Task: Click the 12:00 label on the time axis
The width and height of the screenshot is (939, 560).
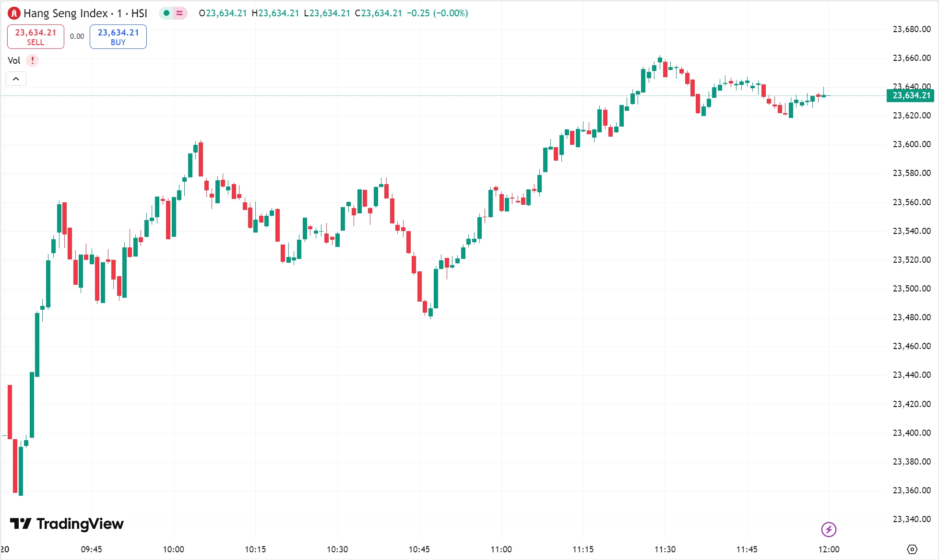Action: (x=830, y=549)
